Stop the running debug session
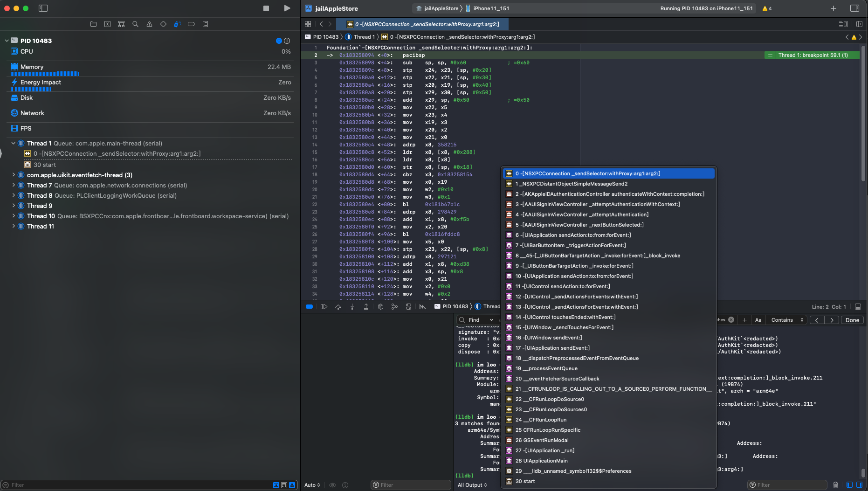868x491 pixels. [266, 8]
